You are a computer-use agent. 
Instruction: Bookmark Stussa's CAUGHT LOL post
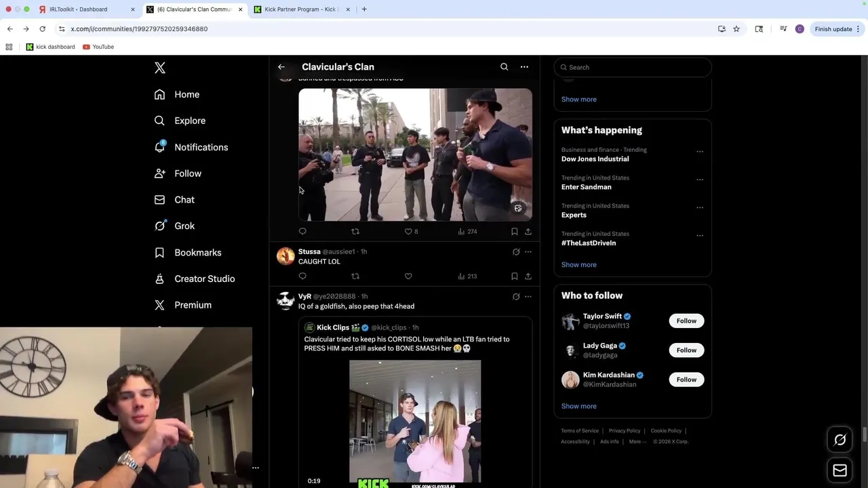(x=515, y=277)
